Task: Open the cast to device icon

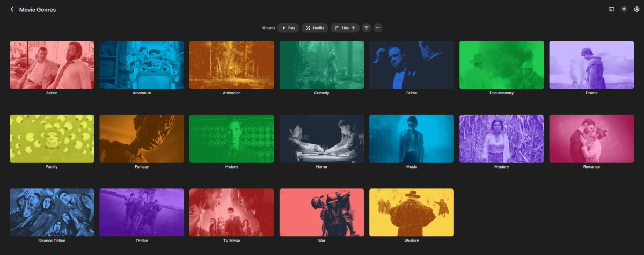Action: pos(611,9)
